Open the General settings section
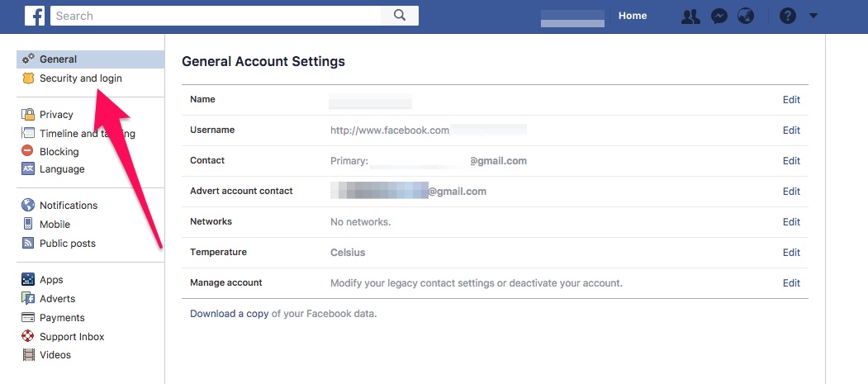Screen dimensions: 868x384 (58, 59)
